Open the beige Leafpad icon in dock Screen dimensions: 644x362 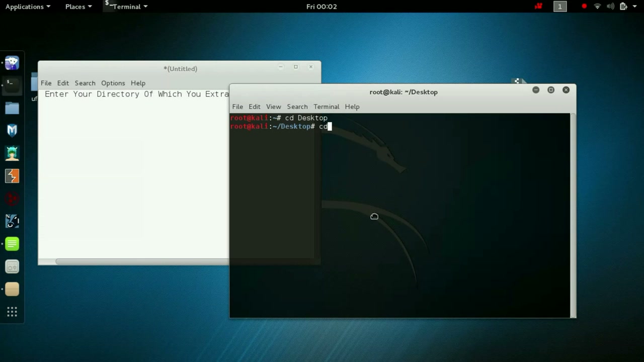12,289
